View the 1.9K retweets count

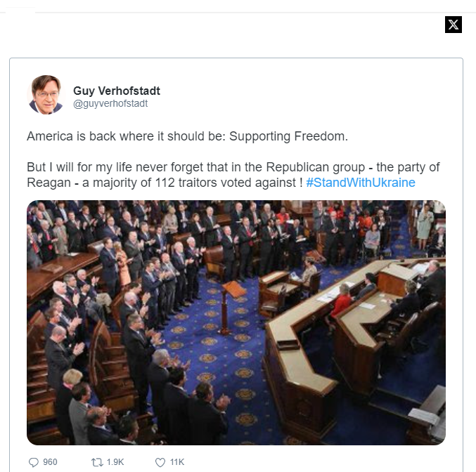115,462
